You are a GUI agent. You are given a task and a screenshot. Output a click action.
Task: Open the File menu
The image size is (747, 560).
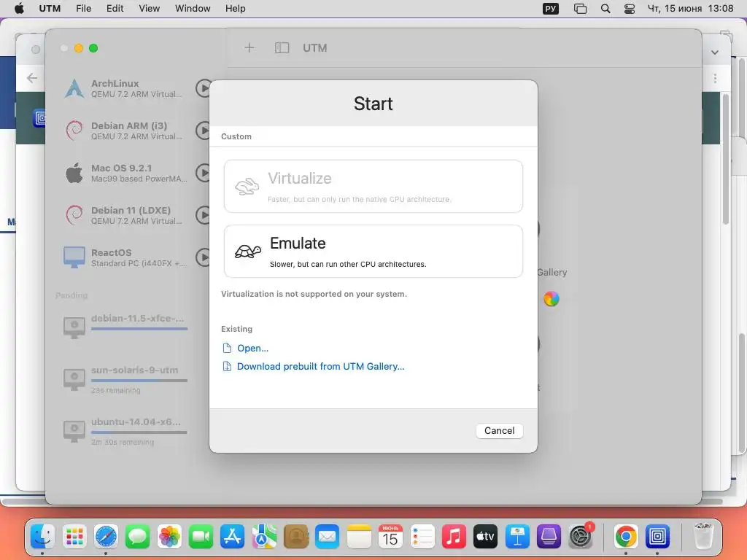83,9
